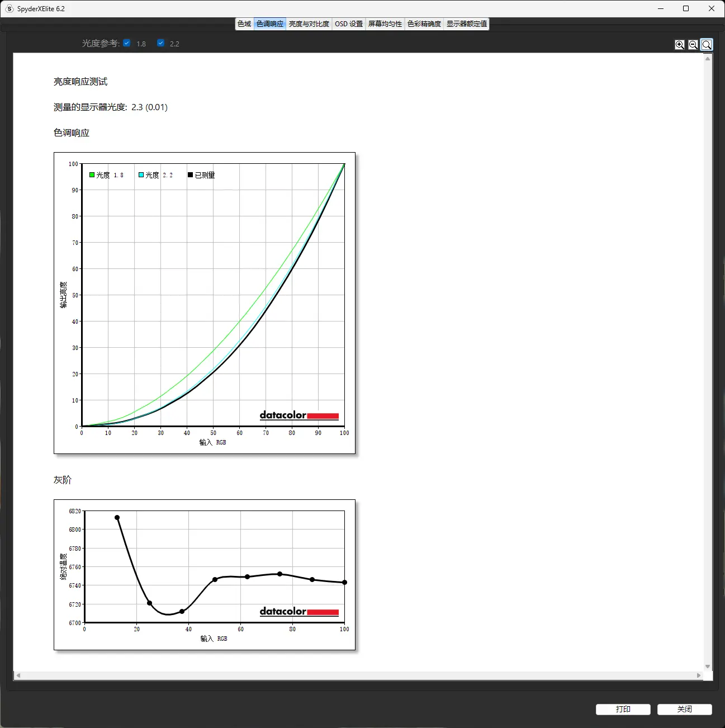Screen dimensions: 725x728
Task: Click the cyan 光度 2.2 legend swatch
Action: click(141, 175)
